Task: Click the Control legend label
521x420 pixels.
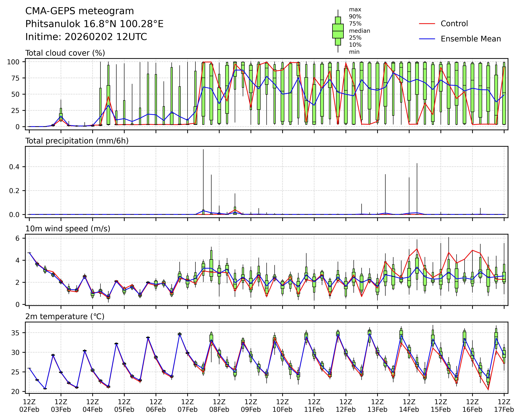Action: point(454,24)
